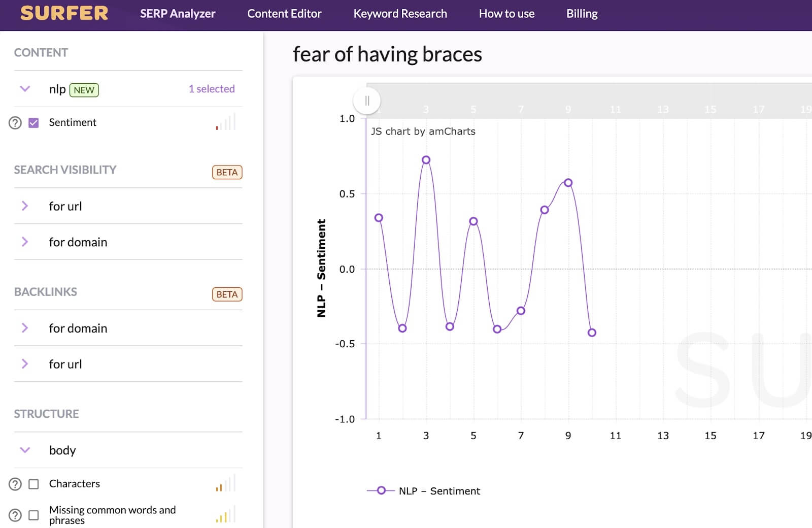Image resolution: width=812 pixels, height=528 pixels.
Task: Open the How to use page
Action: (x=506, y=14)
